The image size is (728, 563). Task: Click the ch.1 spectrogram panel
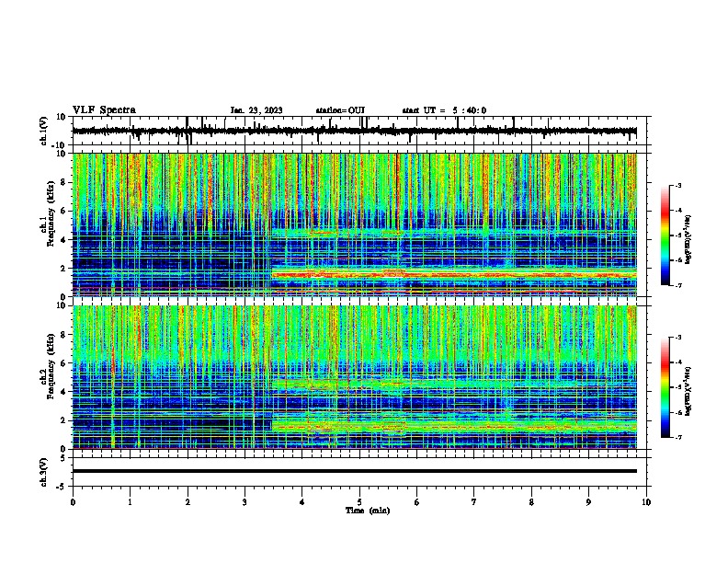355,224
